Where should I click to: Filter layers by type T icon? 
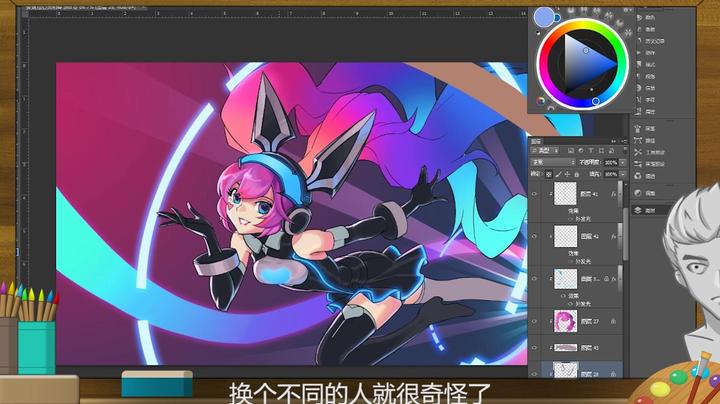pos(591,151)
